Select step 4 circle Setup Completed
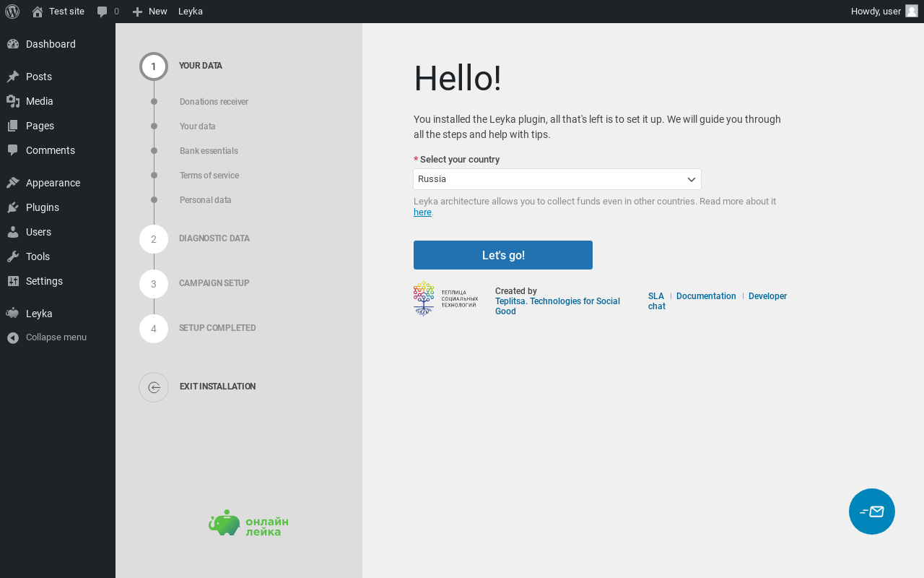Image resolution: width=924 pixels, height=578 pixels. (x=154, y=329)
